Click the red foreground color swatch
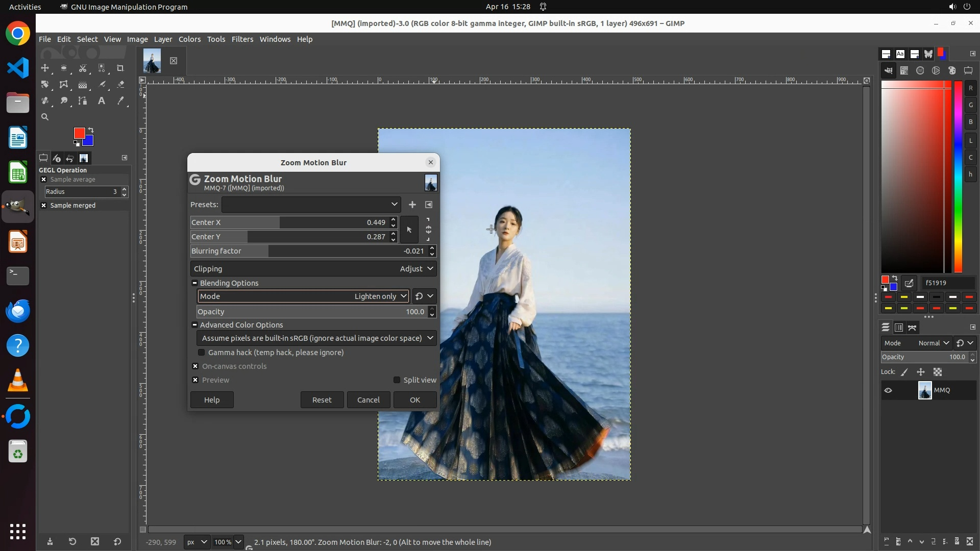This screenshot has height=551, width=980. pyautogui.click(x=79, y=133)
